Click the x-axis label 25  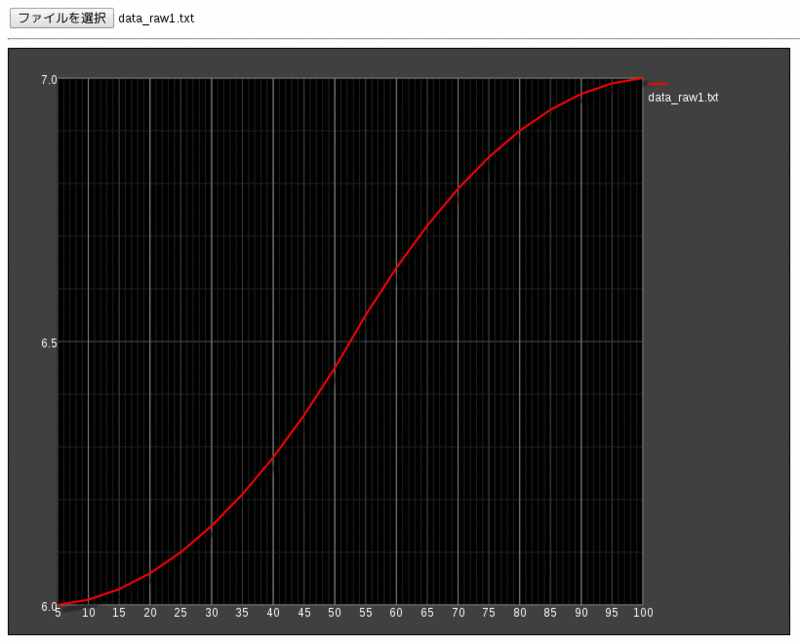(x=181, y=612)
